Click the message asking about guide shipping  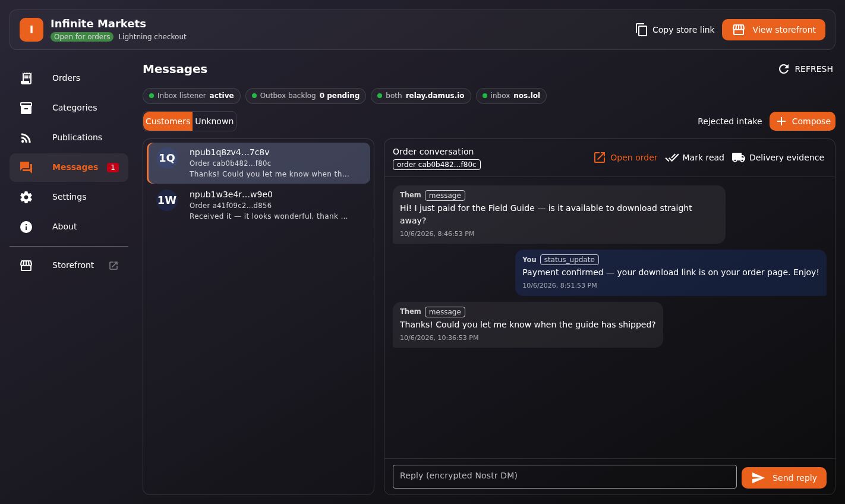(528, 325)
